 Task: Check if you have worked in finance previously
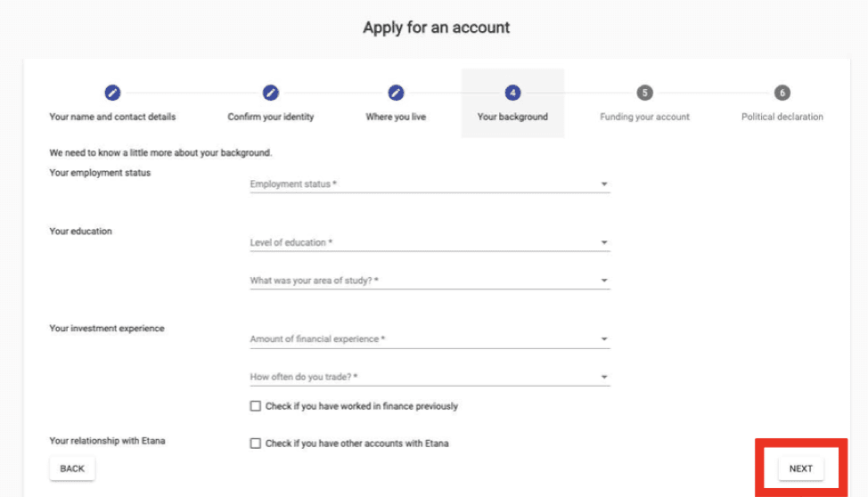(255, 406)
